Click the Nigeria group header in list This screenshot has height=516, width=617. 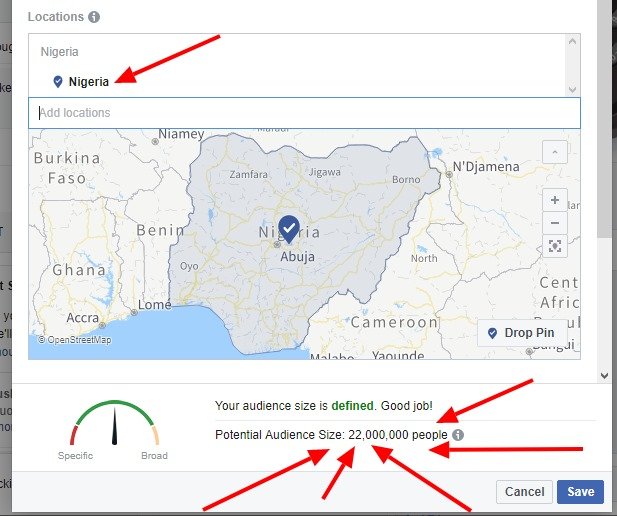pyautogui.click(x=59, y=52)
